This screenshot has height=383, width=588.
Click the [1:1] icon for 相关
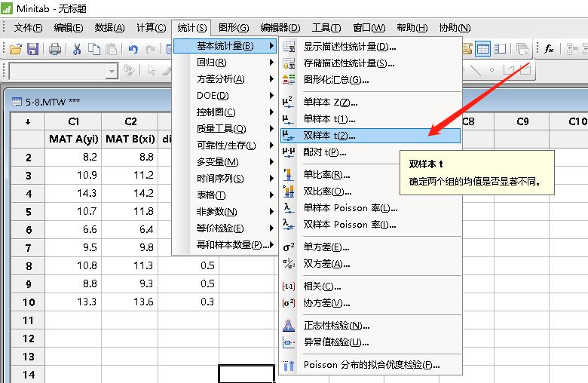289,286
